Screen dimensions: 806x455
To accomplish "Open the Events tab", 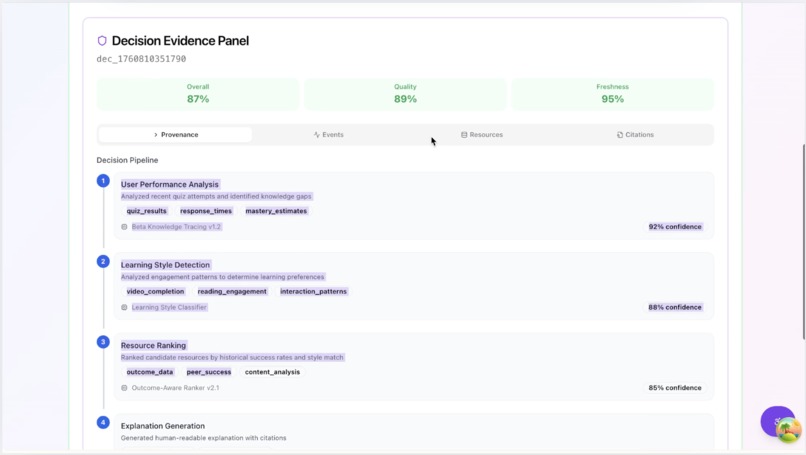I will [x=328, y=135].
